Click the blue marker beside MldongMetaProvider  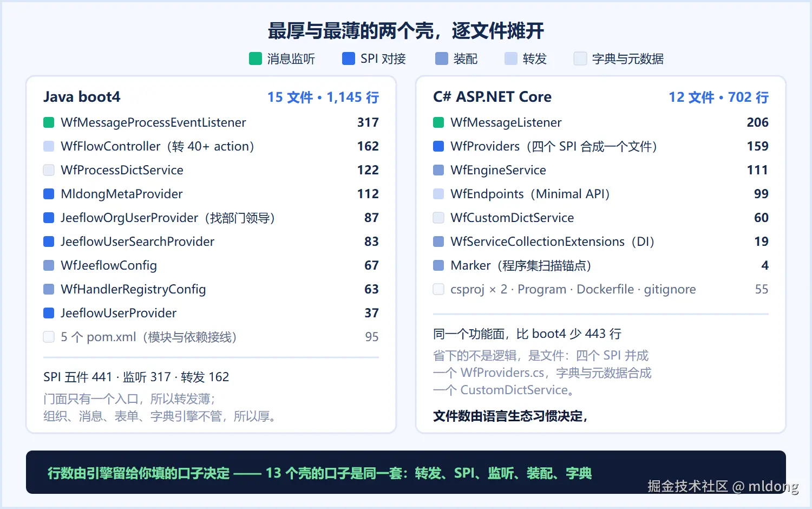49,194
